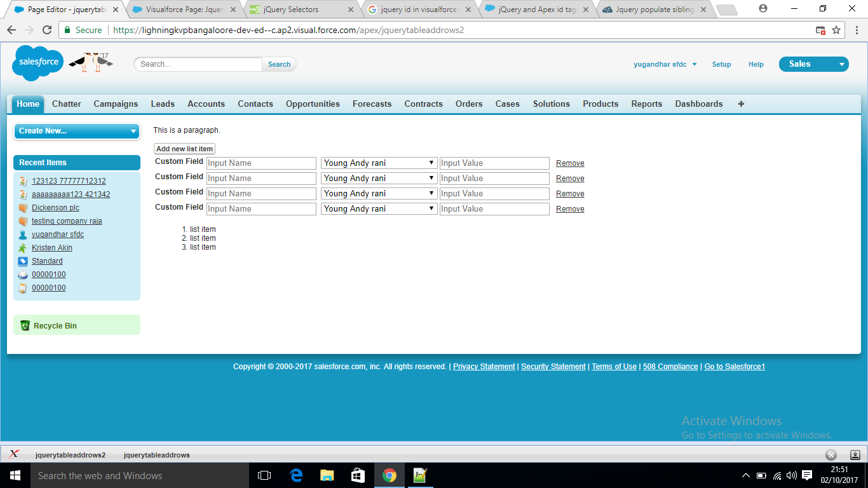The width and height of the screenshot is (868, 488).
Task: Click the Salesforce cloud logo
Action: coord(38,63)
